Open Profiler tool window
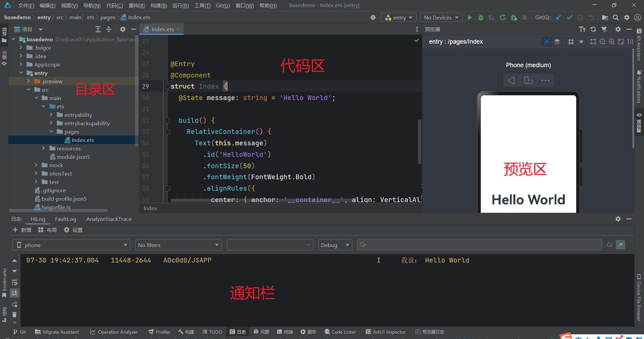Image resolution: width=644 pixels, height=339 pixels. tap(159, 332)
